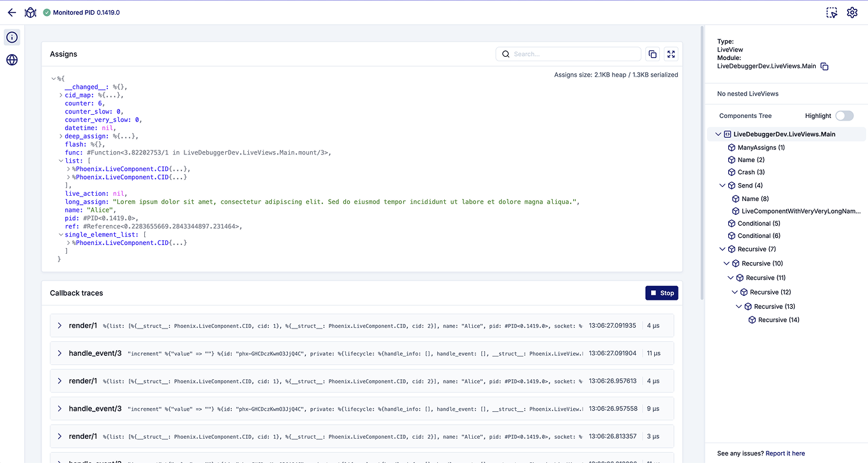Stop the callback tracing

pos(661,293)
